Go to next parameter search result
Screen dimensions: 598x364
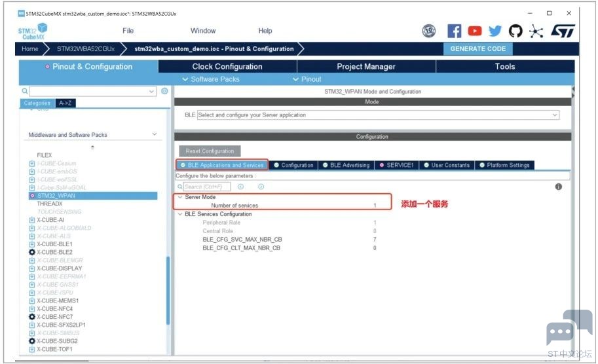[261, 187]
